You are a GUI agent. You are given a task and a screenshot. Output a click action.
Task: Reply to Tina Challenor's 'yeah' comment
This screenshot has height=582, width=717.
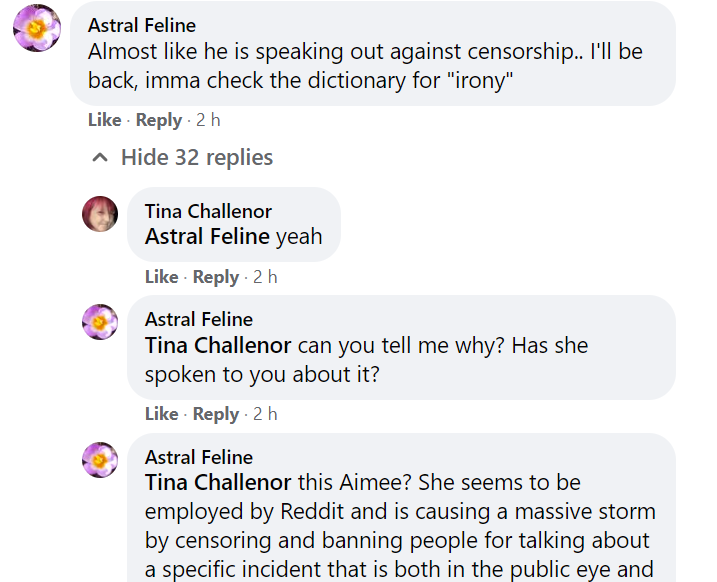click(x=216, y=277)
